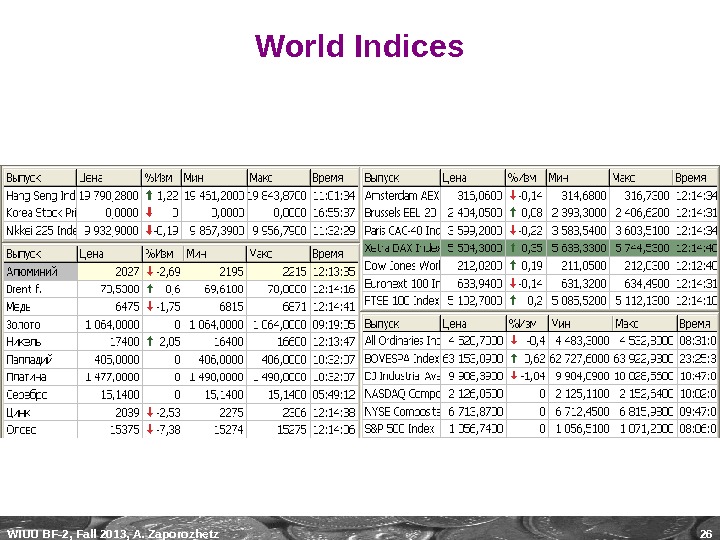This screenshot has height=540, width=720.
Task: Select the Korea Stock Price row name
Action: tap(40, 212)
